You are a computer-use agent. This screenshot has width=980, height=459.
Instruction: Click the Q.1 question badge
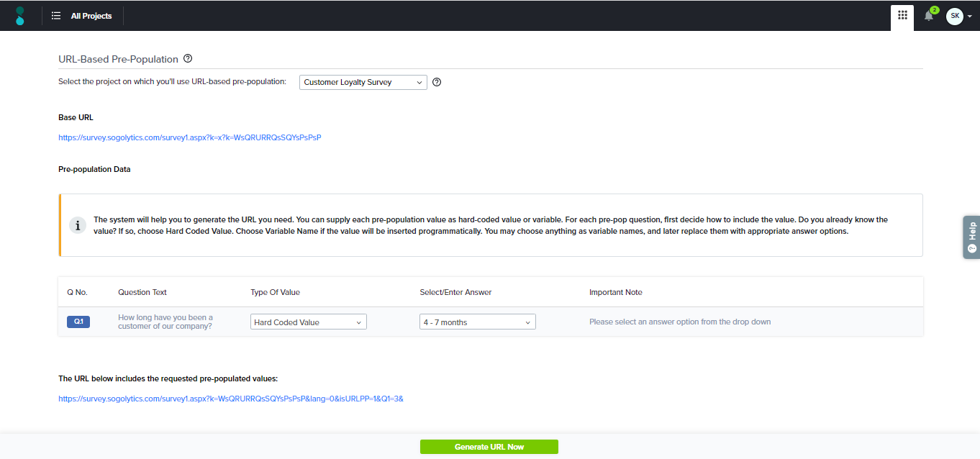tap(78, 322)
